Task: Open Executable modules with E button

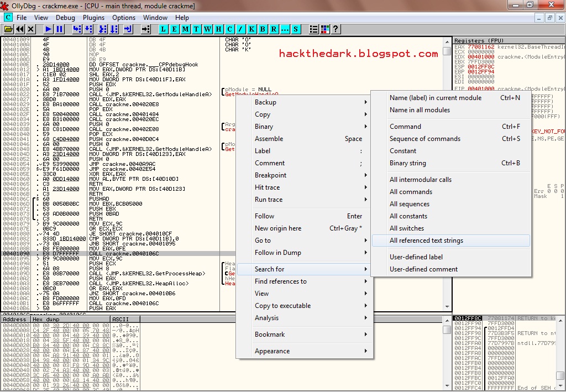Action: (175, 29)
